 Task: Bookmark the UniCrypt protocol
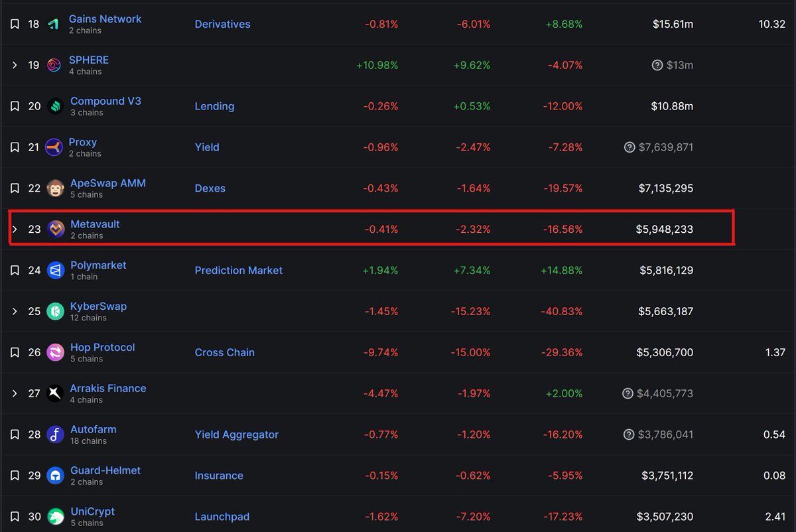pyautogui.click(x=15, y=517)
